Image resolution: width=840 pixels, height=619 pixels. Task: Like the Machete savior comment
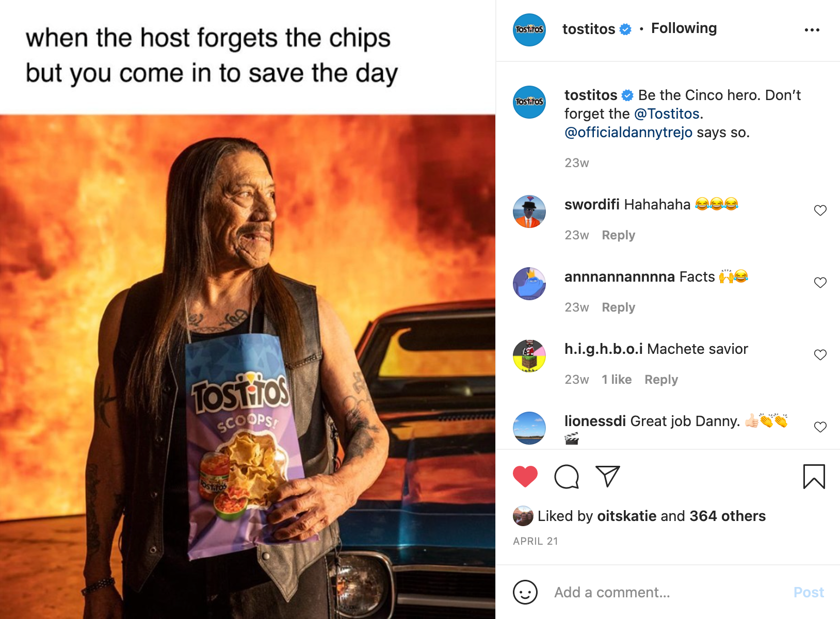(x=820, y=355)
